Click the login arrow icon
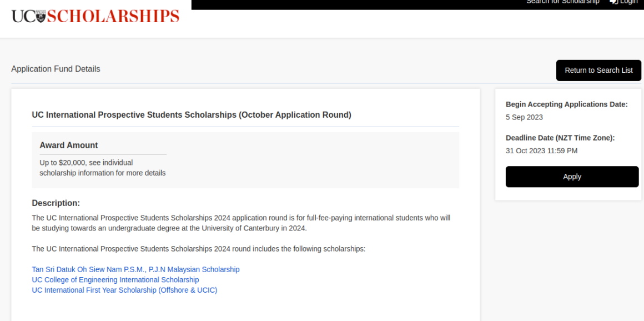The width and height of the screenshot is (644, 321). [x=613, y=2]
